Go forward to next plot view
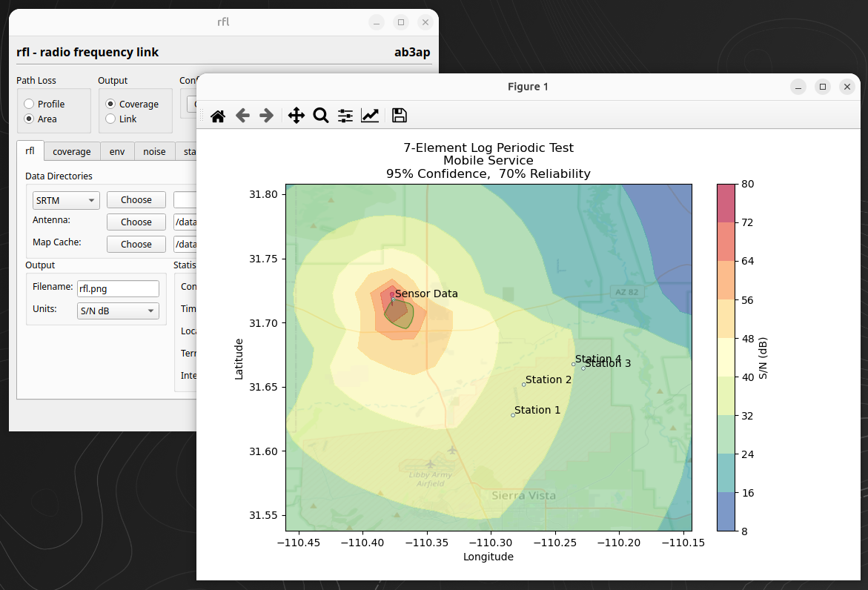 coord(267,116)
